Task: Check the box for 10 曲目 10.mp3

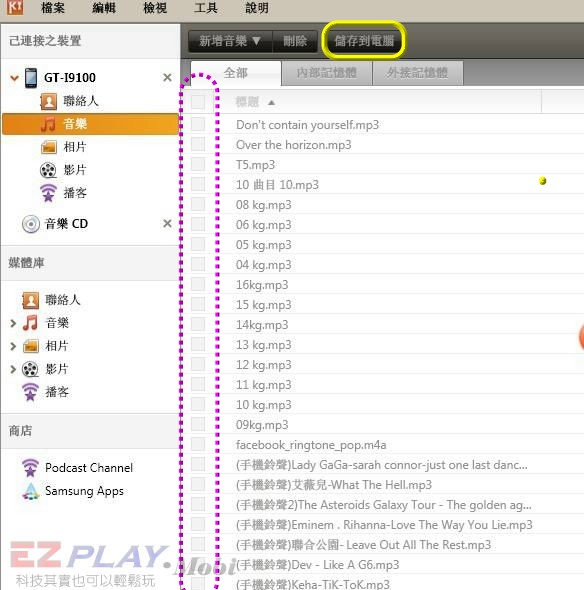Action: tap(198, 184)
